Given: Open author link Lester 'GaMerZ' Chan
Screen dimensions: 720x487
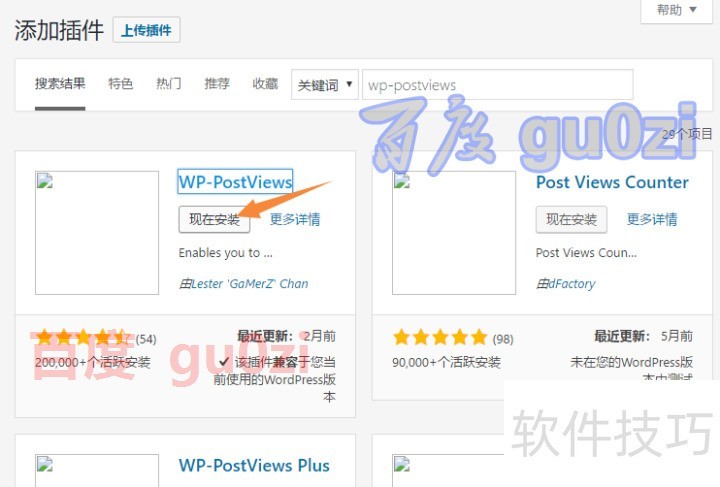Looking at the screenshot, I should tap(249, 284).
